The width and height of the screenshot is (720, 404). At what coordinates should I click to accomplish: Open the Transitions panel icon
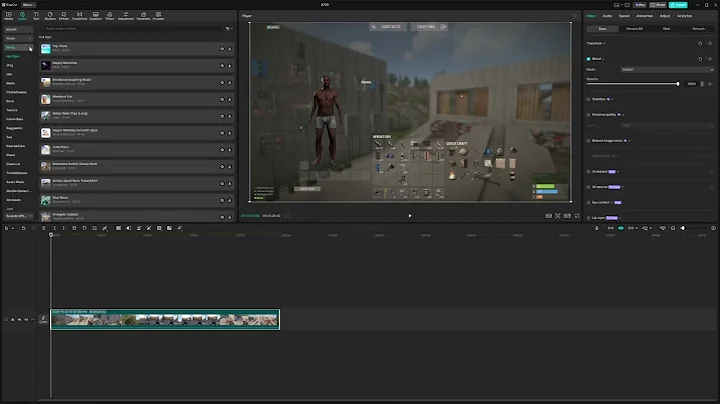point(79,16)
